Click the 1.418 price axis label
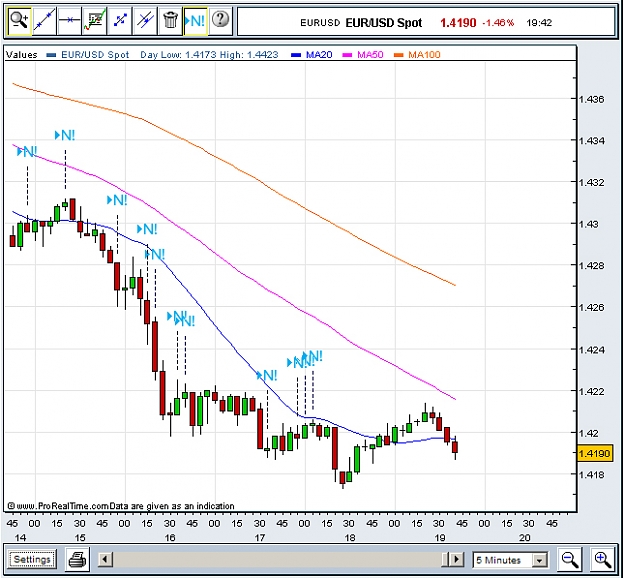 click(592, 475)
